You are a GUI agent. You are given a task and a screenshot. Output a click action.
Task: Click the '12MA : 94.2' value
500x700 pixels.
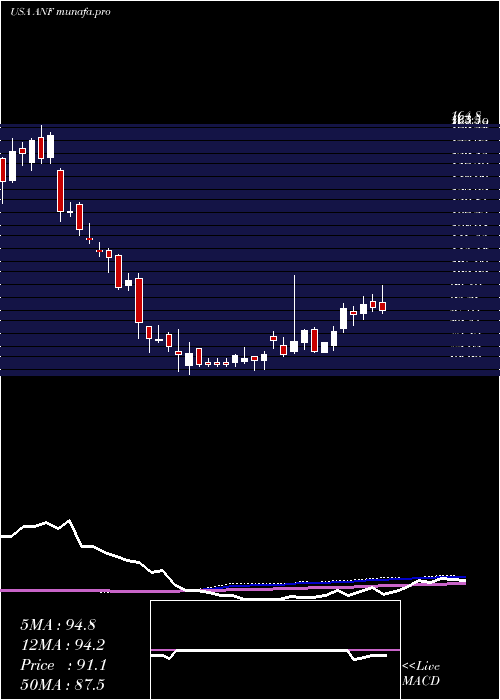(63, 645)
